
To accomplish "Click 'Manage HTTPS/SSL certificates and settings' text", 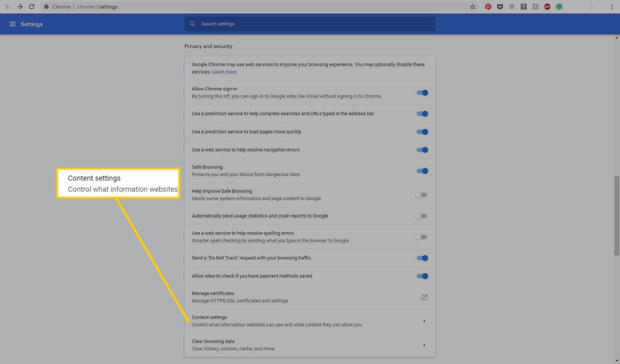I will click(240, 301).
